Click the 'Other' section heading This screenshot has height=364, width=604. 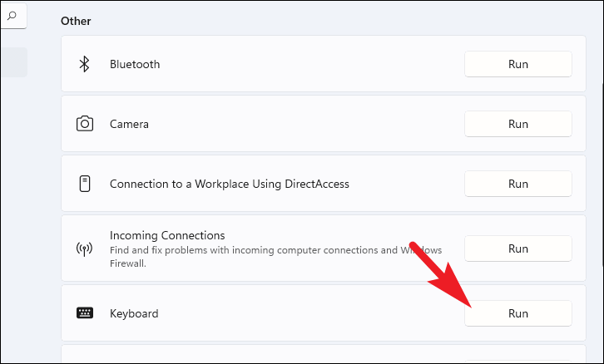coord(76,21)
